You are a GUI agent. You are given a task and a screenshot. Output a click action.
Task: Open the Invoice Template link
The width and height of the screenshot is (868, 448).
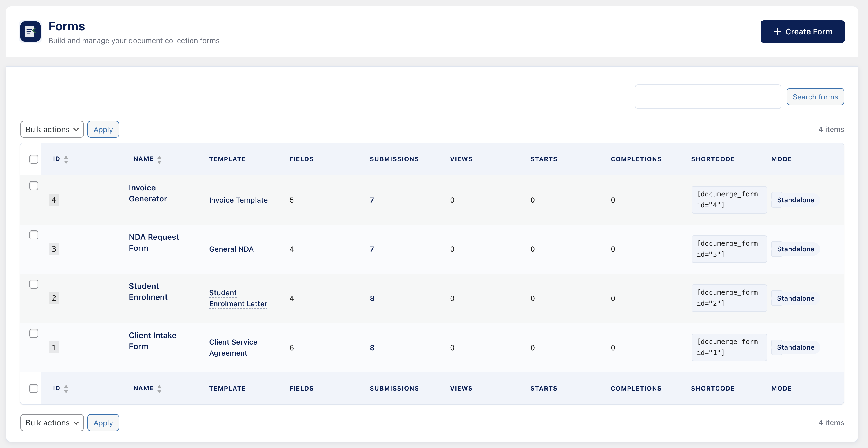[238, 200]
